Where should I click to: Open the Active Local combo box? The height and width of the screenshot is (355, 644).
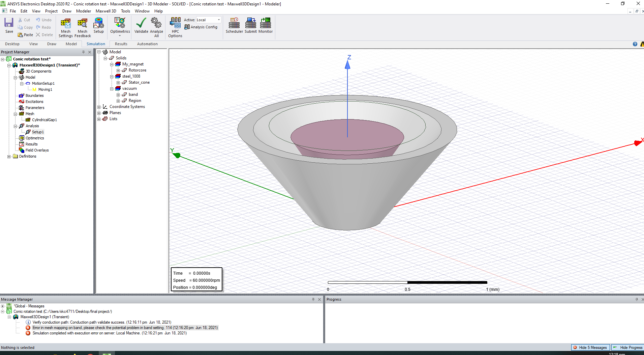click(x=209, y=20)
